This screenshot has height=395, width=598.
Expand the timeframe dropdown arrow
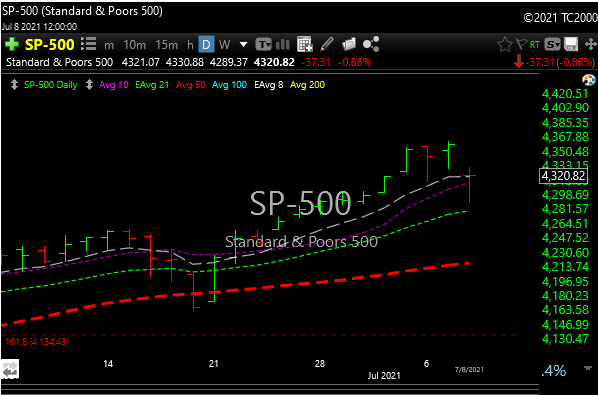[x=243, y=45]
